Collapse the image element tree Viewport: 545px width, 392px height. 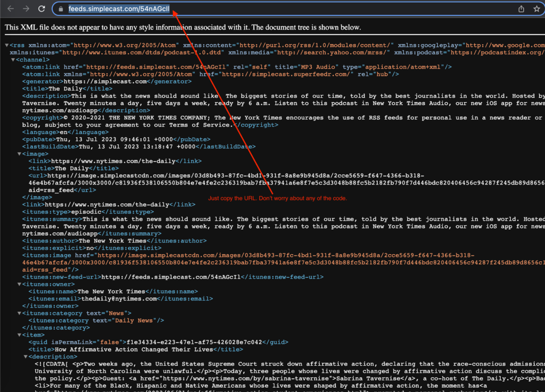(x=19, y=154)
